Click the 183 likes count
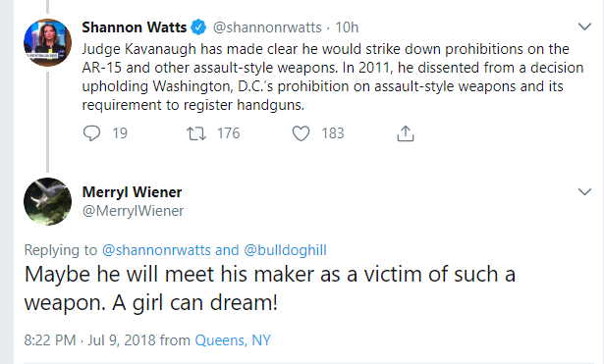Screen dimensions: 604x364 [333, 133]
